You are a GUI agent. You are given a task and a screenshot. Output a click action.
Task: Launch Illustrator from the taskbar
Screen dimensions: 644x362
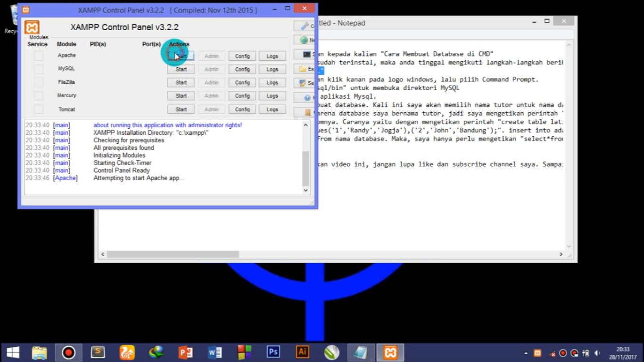pos(303,352)
